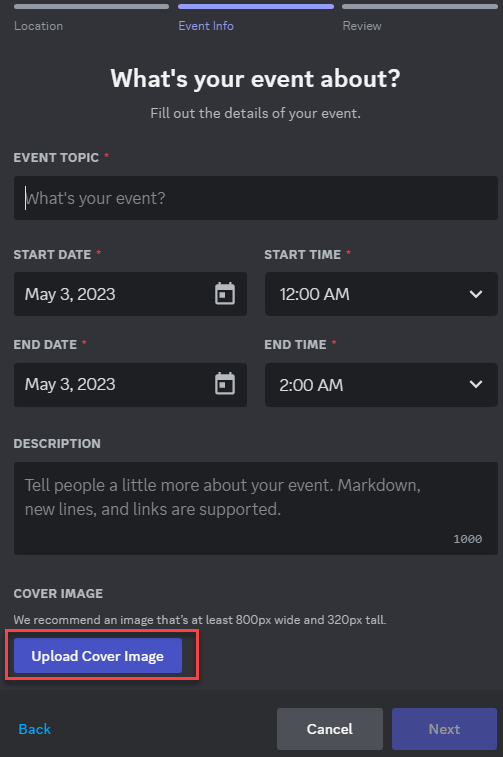The height and width of the screenshot is (757, 503).
Task: Expand the End Time chevron arrow
Action: pos(476,384)
